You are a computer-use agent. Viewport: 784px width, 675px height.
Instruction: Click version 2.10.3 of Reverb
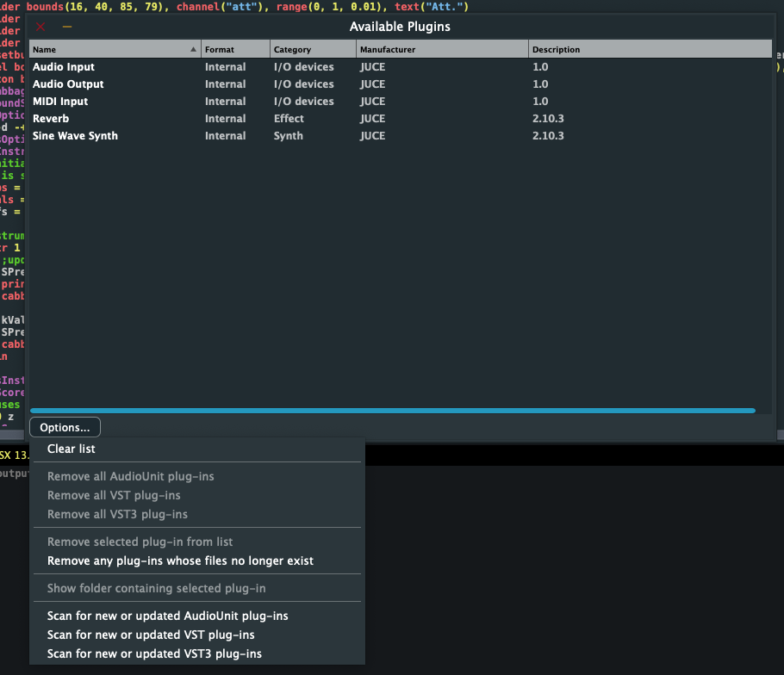[x=548, y=119]
